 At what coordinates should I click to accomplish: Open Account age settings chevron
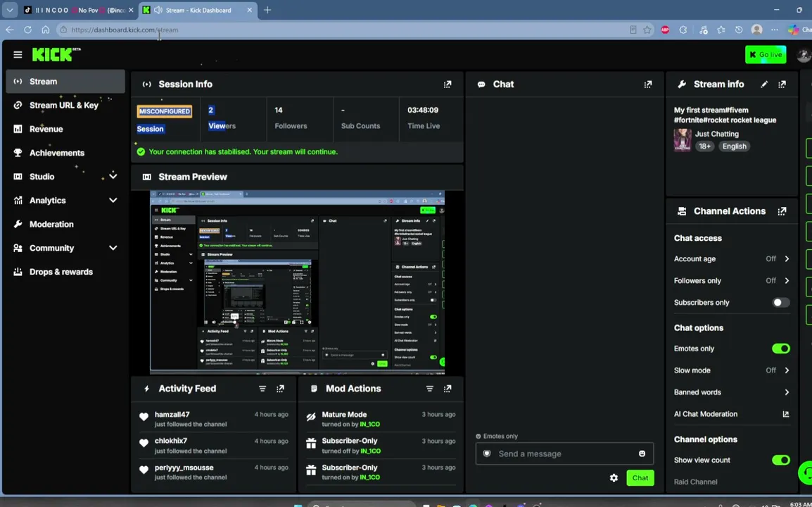[x=787, y=258]
